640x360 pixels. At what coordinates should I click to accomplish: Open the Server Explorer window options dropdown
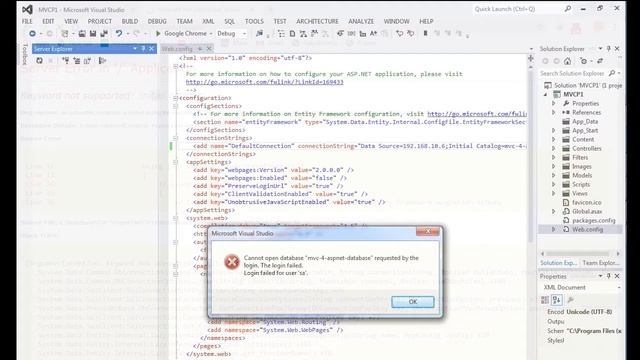point(135,49)
